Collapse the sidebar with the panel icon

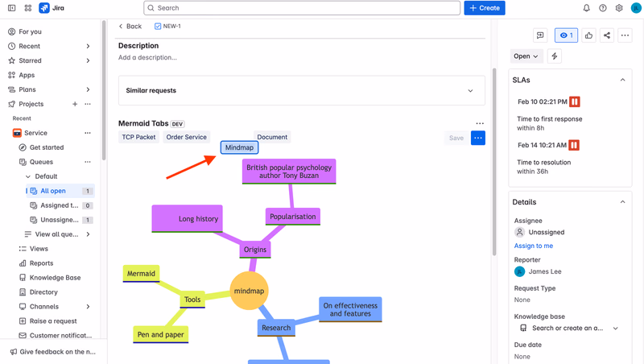pyautogui.click(x=11, y=8)
